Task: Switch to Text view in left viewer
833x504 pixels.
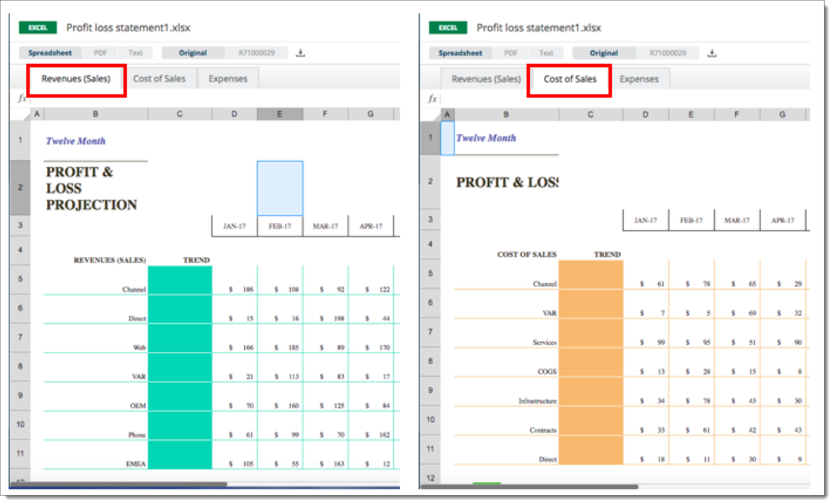Action: [136, 53]
